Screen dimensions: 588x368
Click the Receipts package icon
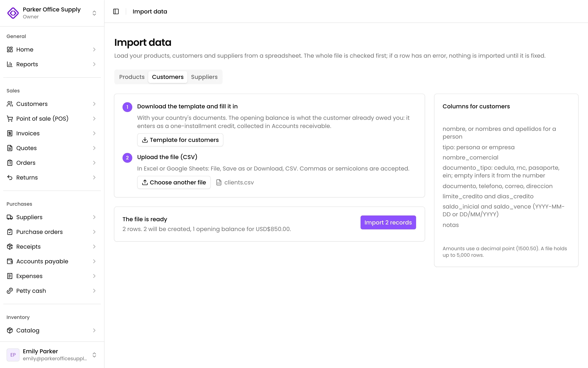pos(10,247)
